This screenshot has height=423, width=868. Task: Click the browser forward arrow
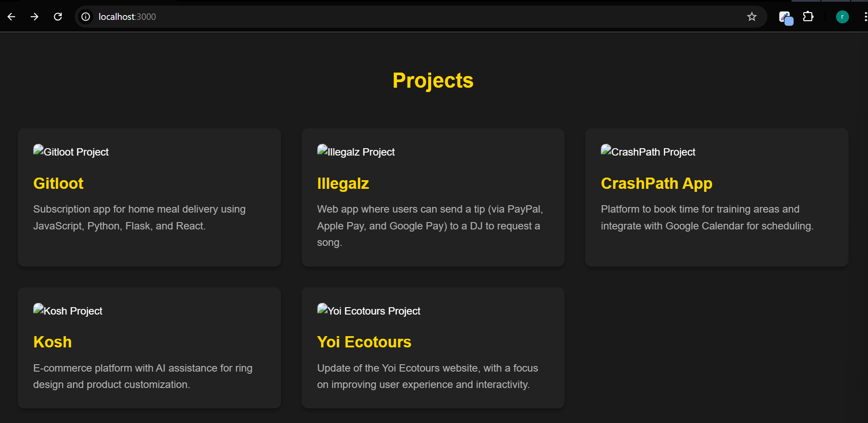(x=35, y=16)
